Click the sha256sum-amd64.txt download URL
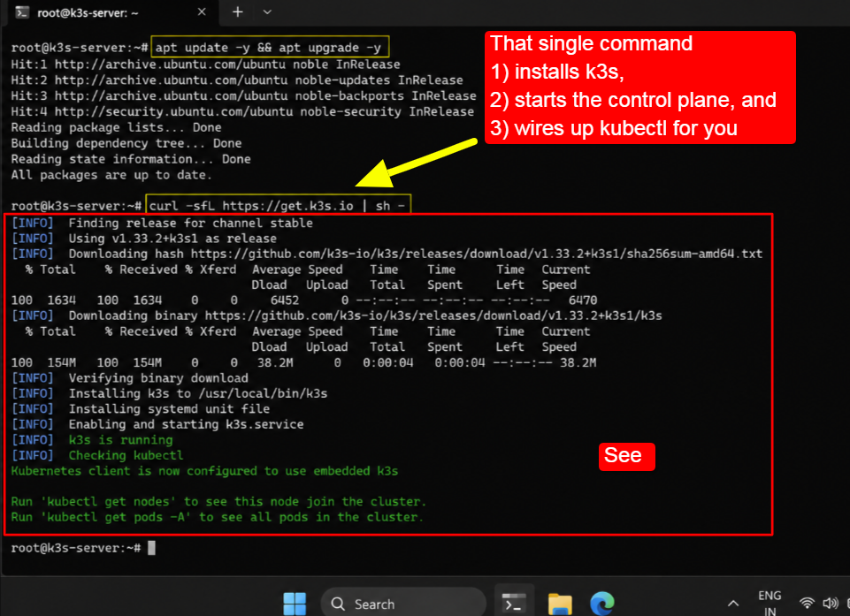850x616 pixels. point(477,254)
